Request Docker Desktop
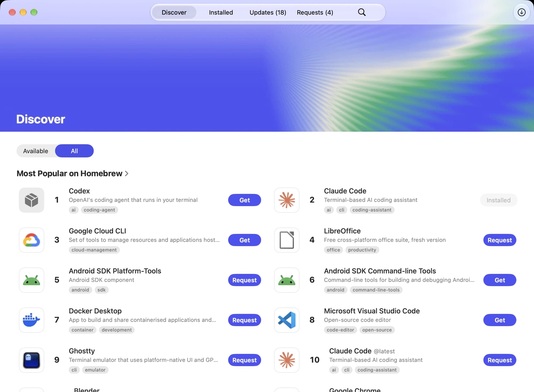 tap(245, 320)
